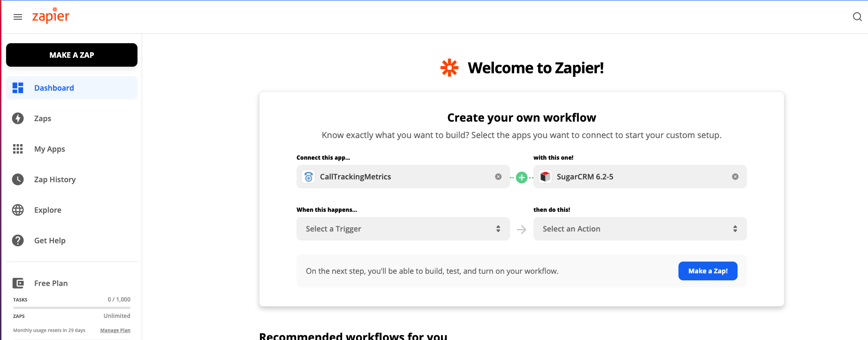Open the Manage Plan link

coord(115,330)
